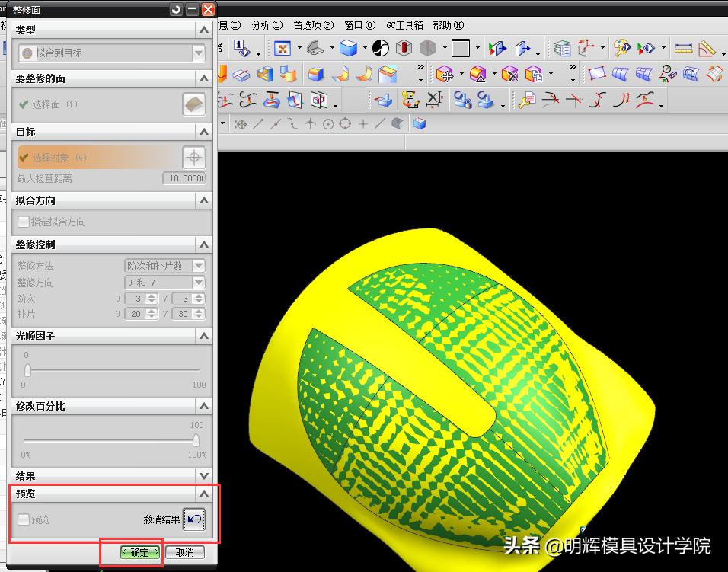The image size is (728, 572).
Task: Open the 窗口 window menu
Action: [358, 25]
